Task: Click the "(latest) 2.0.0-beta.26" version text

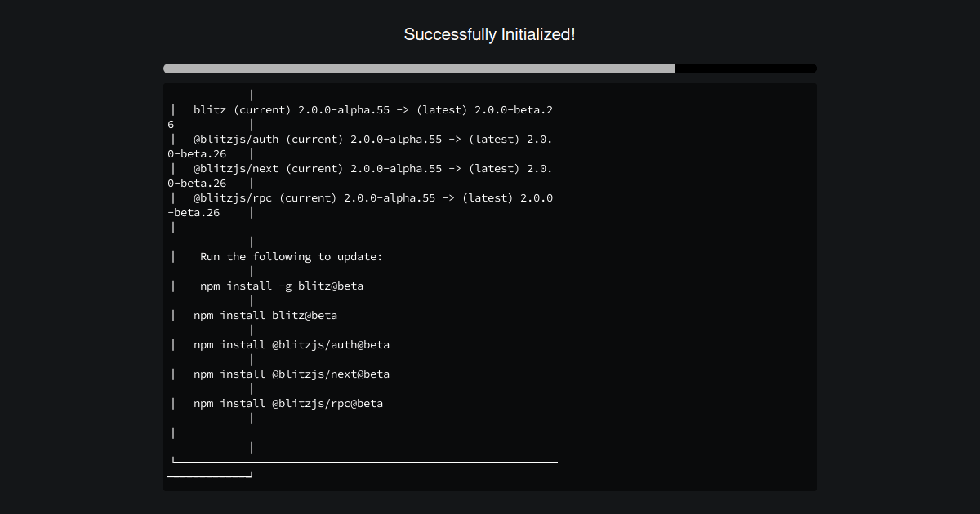Action: 488,109
